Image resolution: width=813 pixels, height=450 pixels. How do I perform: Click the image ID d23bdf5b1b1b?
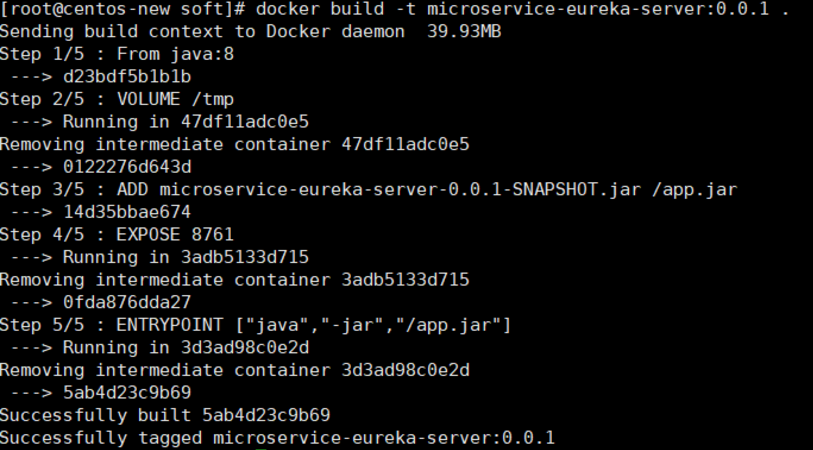pyautogui.click(x=127, y=77)
